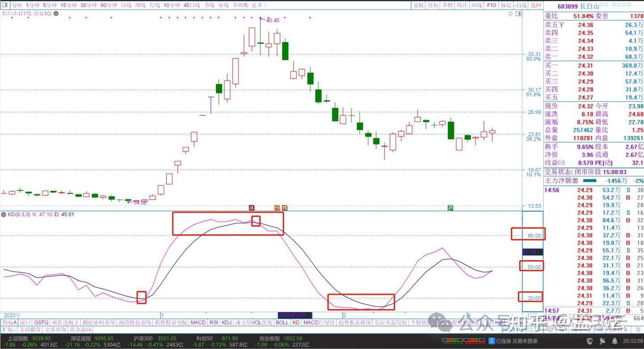Select the 1分钟 period
This screenshot has height=349, width=644.
point(33,5)
